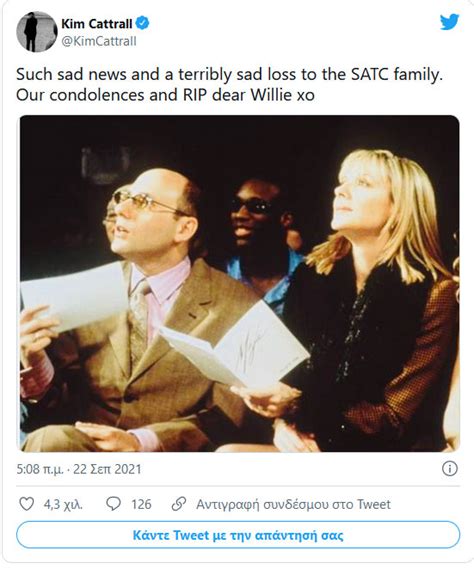This screenshot has width=474, height=569.
Task: Click the Twitter bird logo
Action: click(x=449, y=22)
